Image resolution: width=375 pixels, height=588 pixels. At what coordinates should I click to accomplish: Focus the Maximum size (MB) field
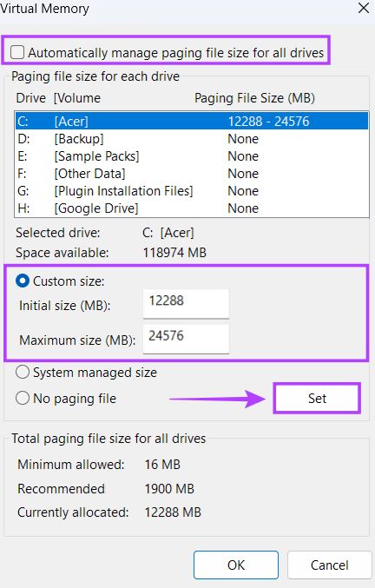[x=186, y=339]
